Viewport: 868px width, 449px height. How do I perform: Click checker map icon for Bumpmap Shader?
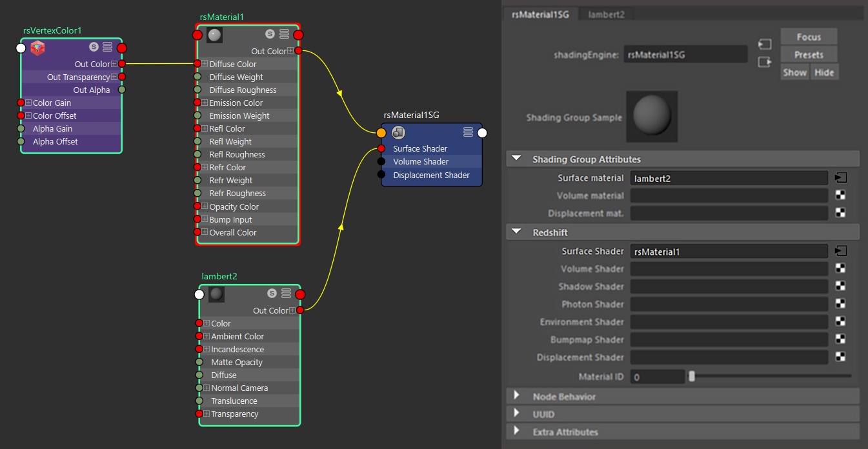840,339
